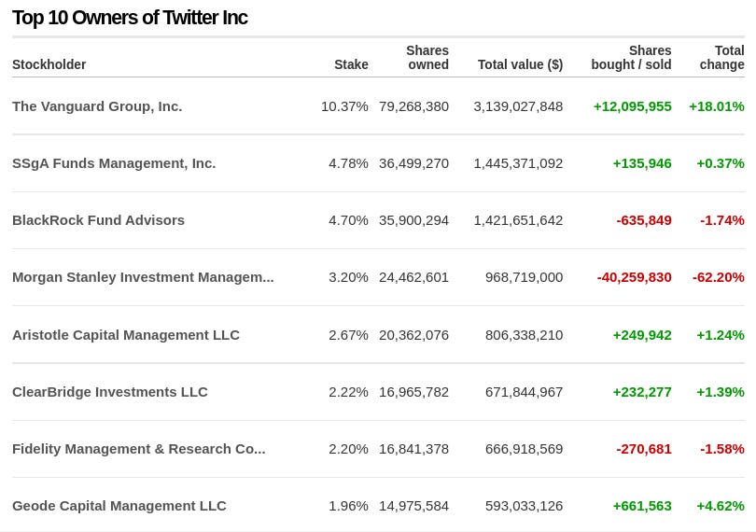
Task: Select ClearBridge Investments LLC stockholder
Action: [110, 392]
